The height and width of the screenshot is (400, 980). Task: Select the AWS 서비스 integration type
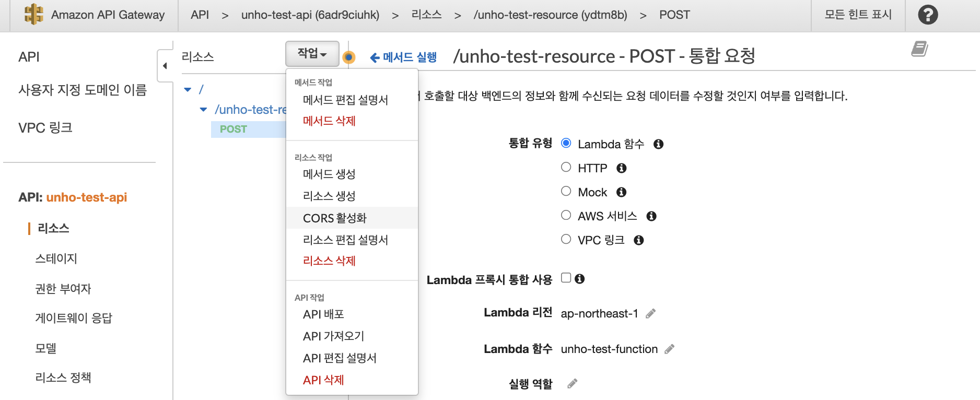(x=566, y=215)
